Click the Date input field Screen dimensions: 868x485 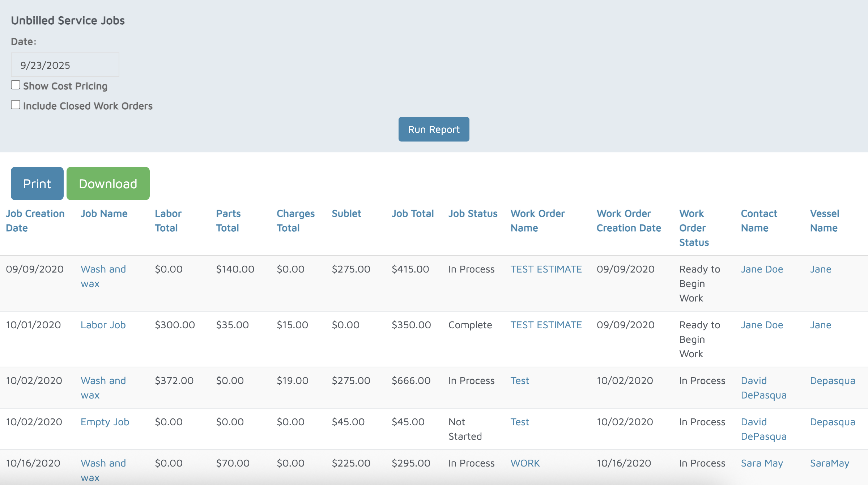pyautogui.click(x=65, y=65)
